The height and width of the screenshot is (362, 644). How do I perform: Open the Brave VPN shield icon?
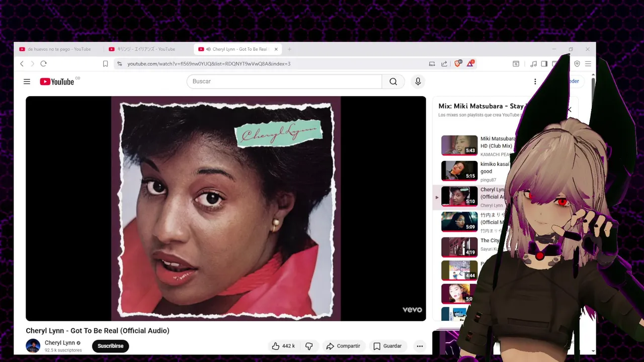pyautogui.click(x=577, y=64)
